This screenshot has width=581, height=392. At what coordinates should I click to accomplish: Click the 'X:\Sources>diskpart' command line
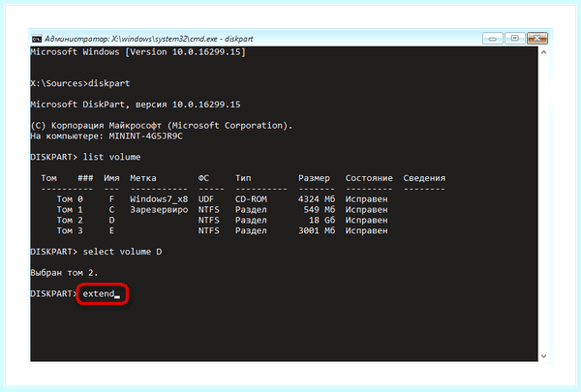(x=80, y=83)
